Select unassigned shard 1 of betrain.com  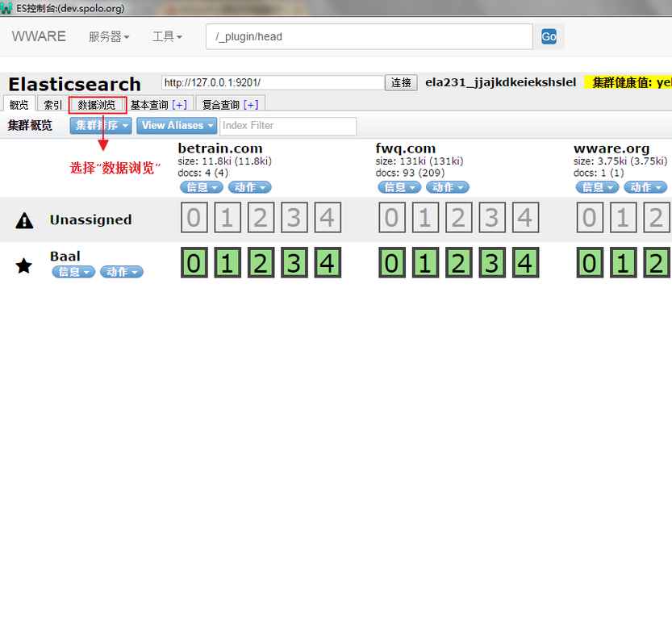coord(227,217)
